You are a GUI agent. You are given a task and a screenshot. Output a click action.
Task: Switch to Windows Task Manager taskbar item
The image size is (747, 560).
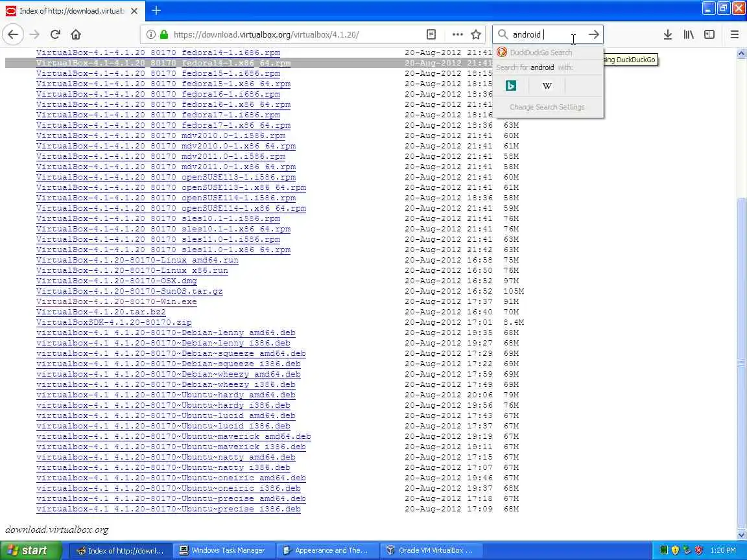[x=224, y=550]
